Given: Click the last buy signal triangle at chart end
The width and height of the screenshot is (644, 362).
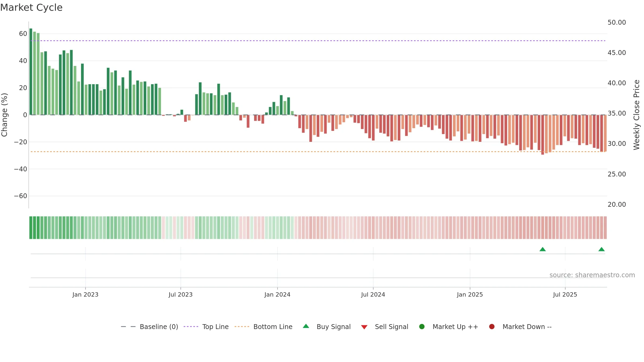Looking at the screenshot, I should 602,249.
